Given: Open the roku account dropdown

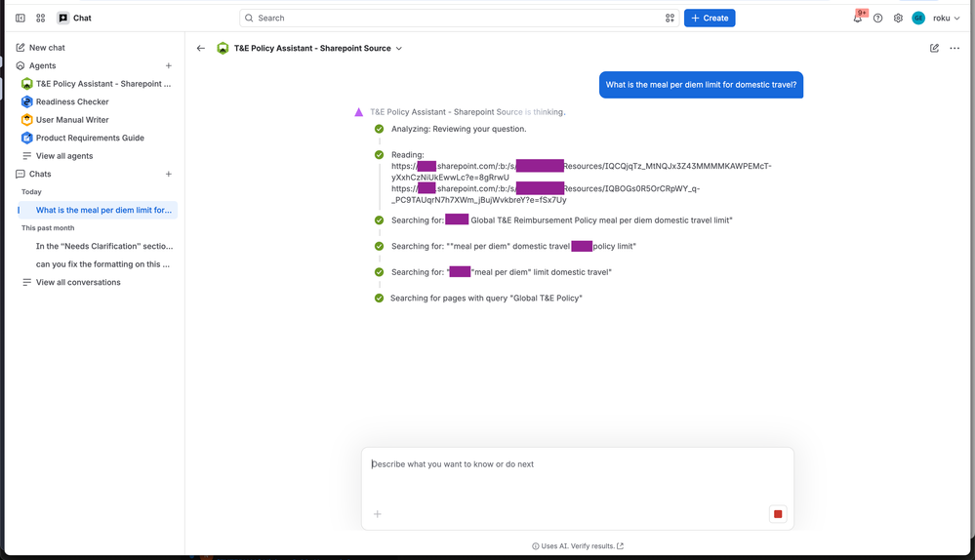Looking at the screenshot, I should (x=947, y=18).
